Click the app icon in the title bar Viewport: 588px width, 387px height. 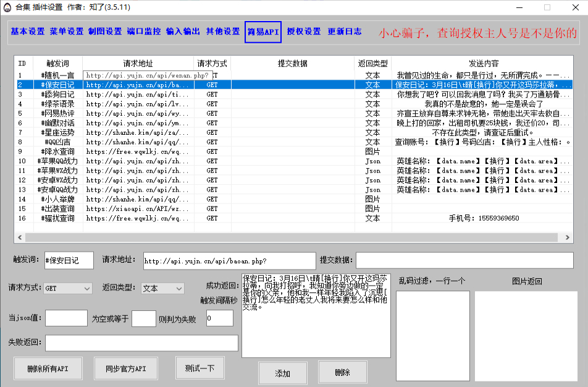6,7
